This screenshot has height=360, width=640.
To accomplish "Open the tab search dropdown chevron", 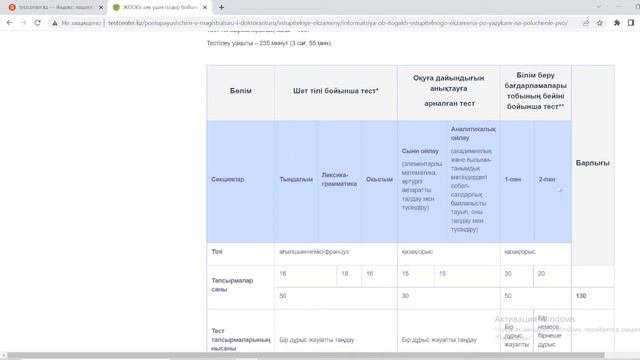I will pyautogui.click(x=598, y=7).
